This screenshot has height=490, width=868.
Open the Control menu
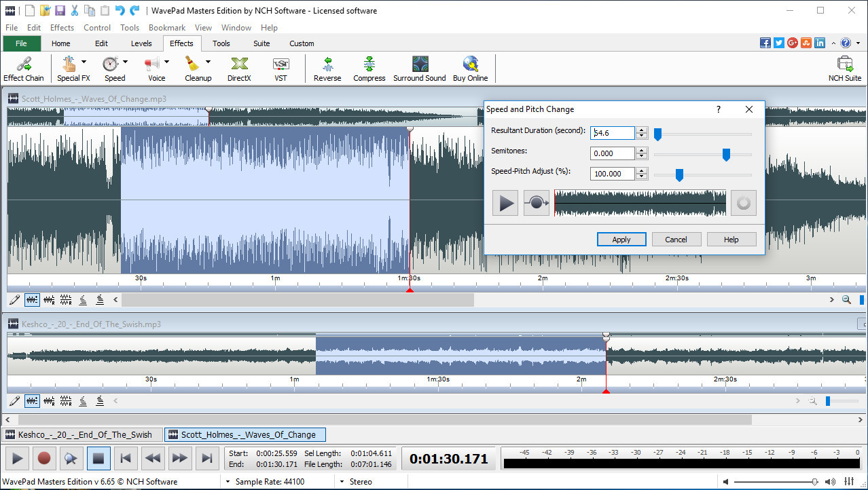97,28
